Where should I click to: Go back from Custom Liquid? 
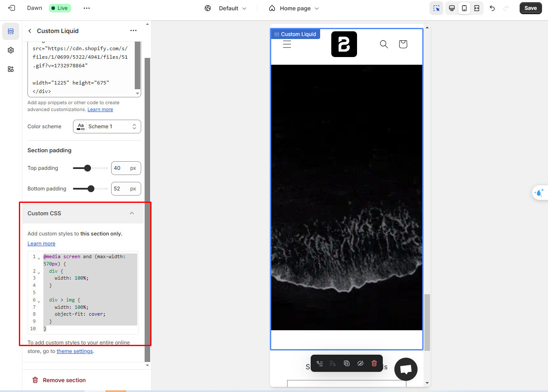click(30, 31)
